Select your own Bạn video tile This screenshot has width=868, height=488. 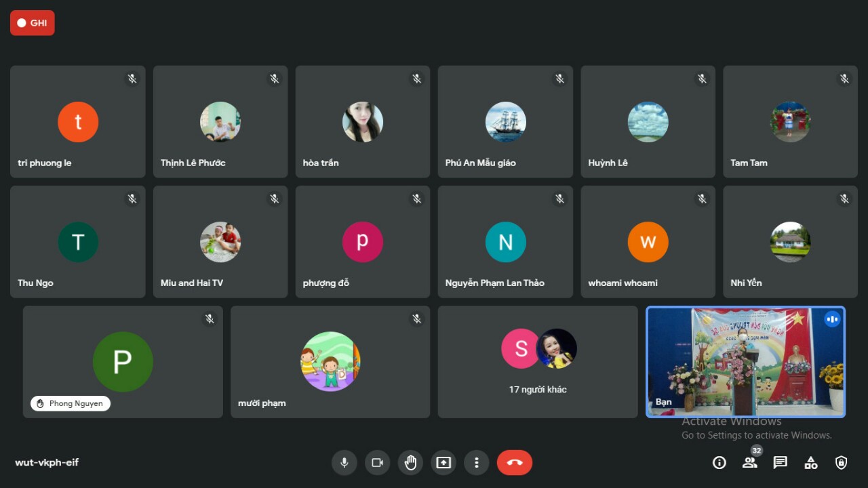[x=745, y=362]
